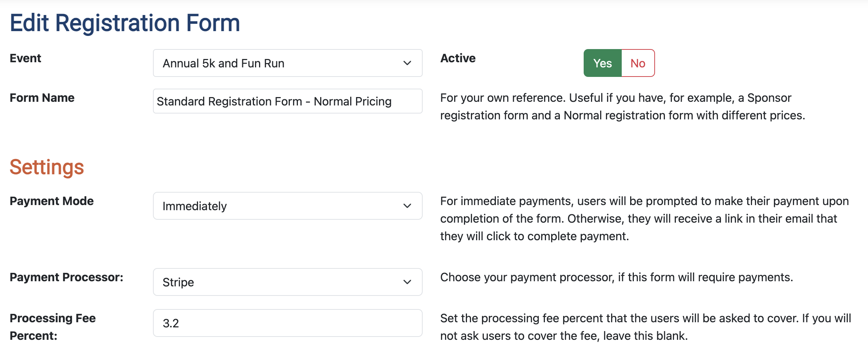This screenshot has width=868, height=364.
Task: Click the Active label
Action: (x=458, y=58)
